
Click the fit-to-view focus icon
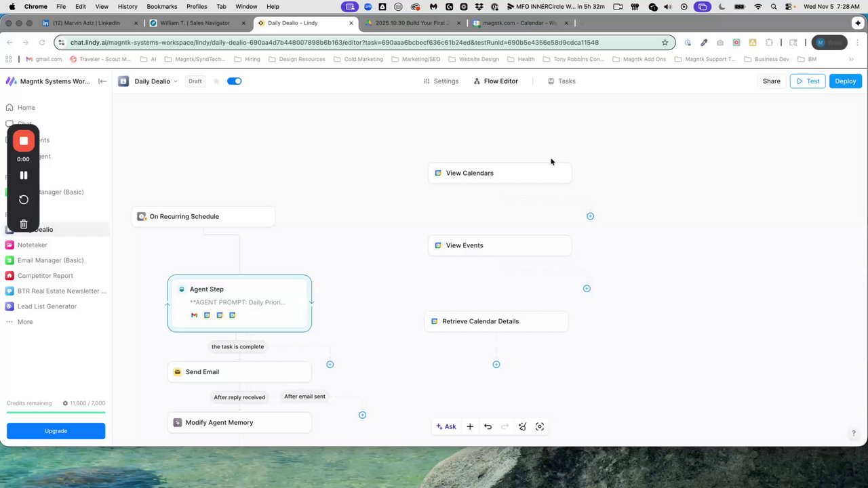coord(540,427)
